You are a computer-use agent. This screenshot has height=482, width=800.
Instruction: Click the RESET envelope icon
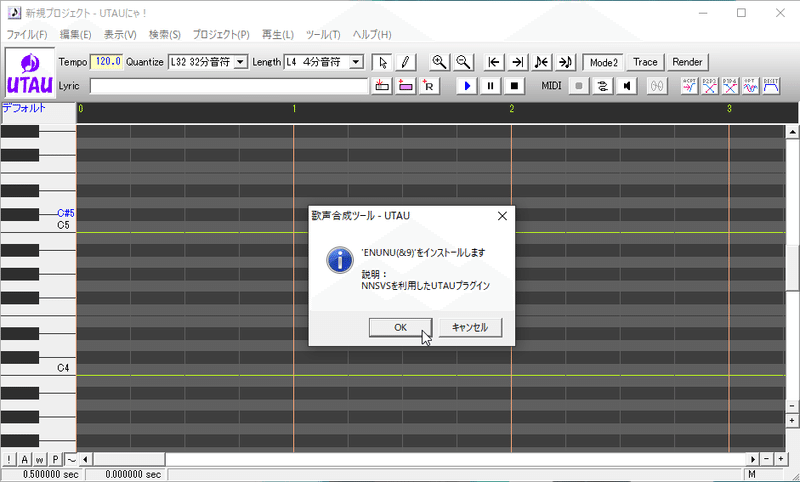(771, 86)
